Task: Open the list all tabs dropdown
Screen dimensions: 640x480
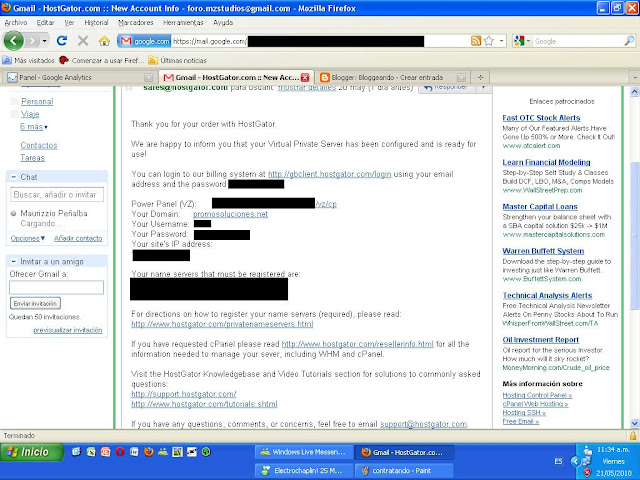Action: coord(634,77)
